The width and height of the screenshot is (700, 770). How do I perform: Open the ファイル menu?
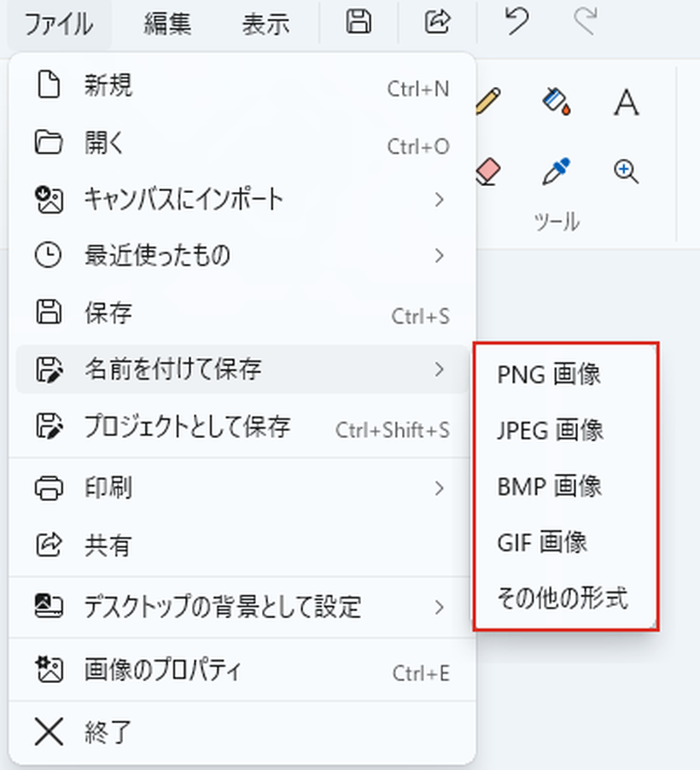(x=59, y=23)
